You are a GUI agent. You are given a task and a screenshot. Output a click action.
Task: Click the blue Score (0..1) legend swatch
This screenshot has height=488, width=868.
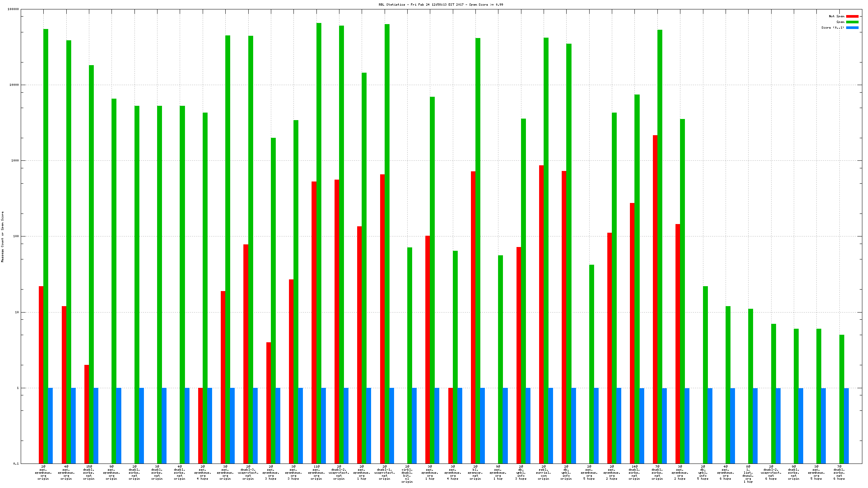pyautogui.click(x=852, y=28)
